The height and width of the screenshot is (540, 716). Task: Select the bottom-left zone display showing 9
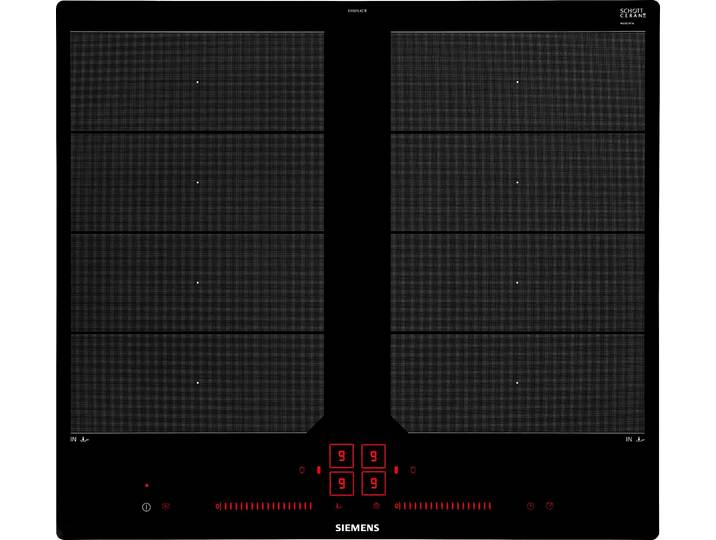[x=341, y=483]
